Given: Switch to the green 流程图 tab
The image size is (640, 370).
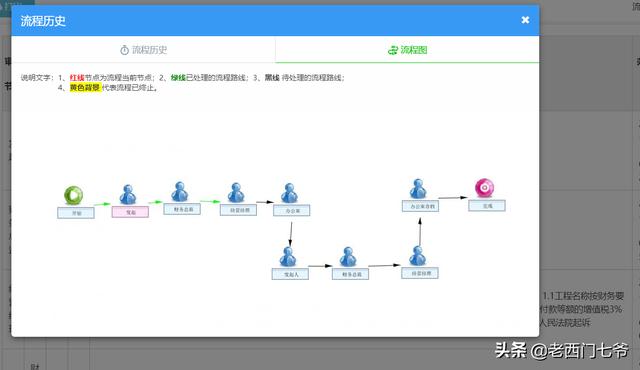Looking at the screenshot, I should [407, 50].
